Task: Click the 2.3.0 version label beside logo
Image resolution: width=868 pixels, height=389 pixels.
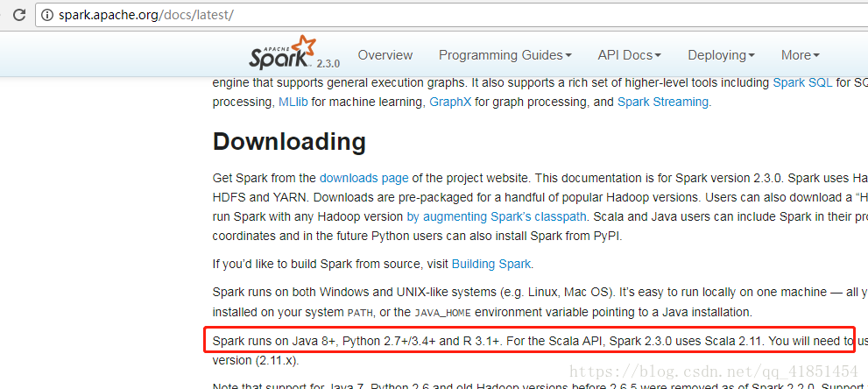Action: point(328,64)
